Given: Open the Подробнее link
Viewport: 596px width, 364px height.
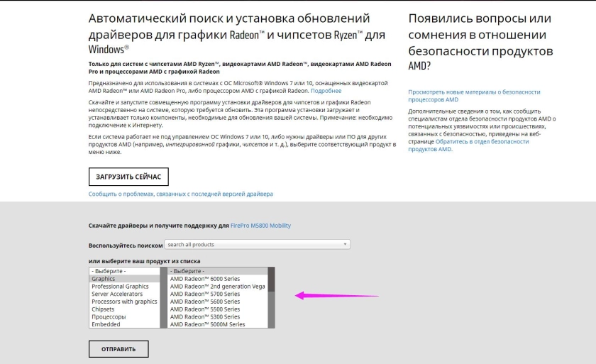Looking at the screenshot, I should [x=326, y=91].
